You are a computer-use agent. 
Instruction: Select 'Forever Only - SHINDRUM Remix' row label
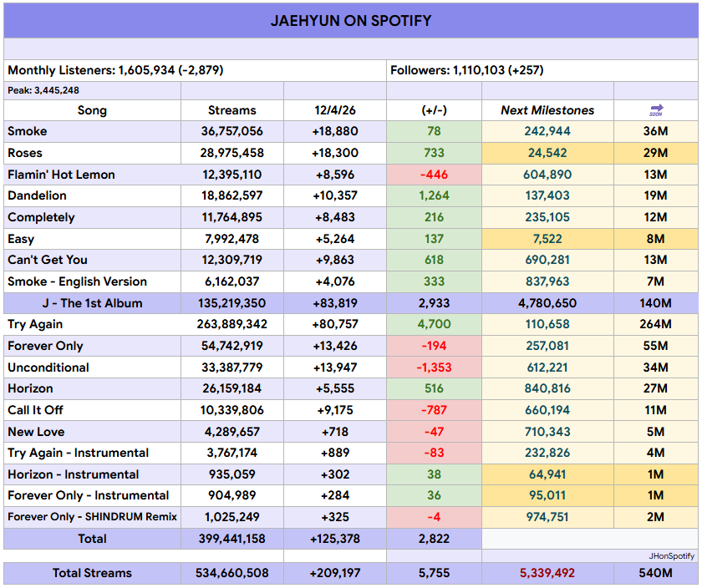pyautogui.click(x=92, y=517)
